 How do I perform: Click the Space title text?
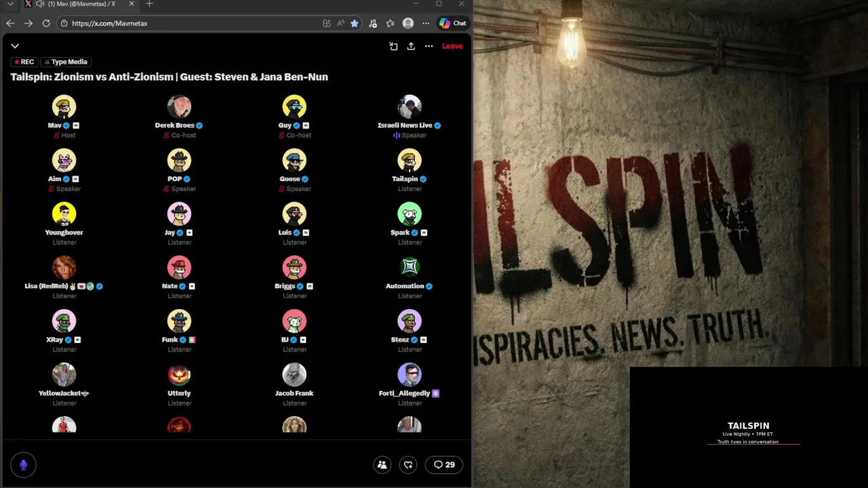(170, 77)
